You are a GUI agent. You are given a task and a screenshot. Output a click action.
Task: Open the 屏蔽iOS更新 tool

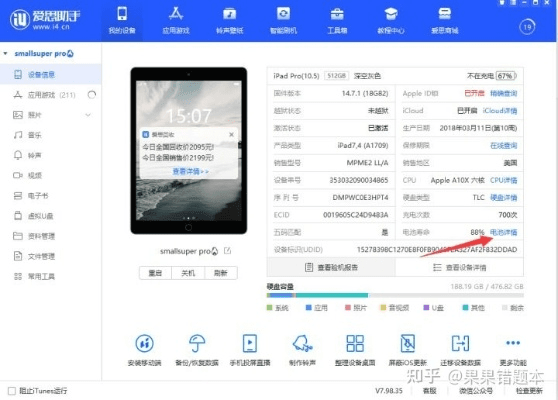coord(407,350)
